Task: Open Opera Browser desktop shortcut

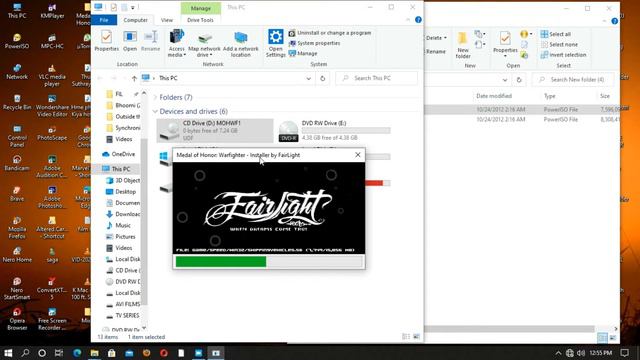Action: tap(17, 319)
